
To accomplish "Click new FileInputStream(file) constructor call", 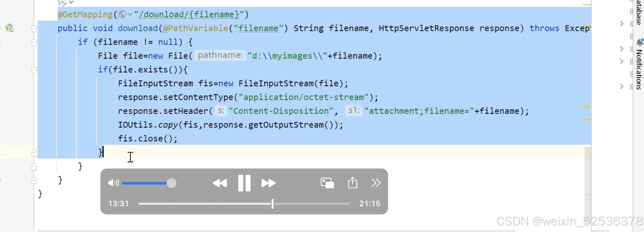I will [283, 83].
